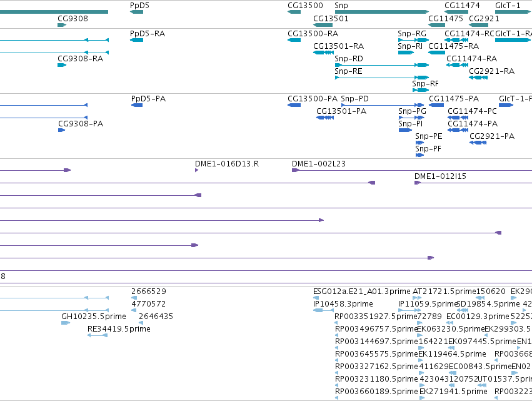Click the EK063230.5prime EST label
The height and width of the screenshot is (401, 532).
pyautogui.click(x=451, y=328)
